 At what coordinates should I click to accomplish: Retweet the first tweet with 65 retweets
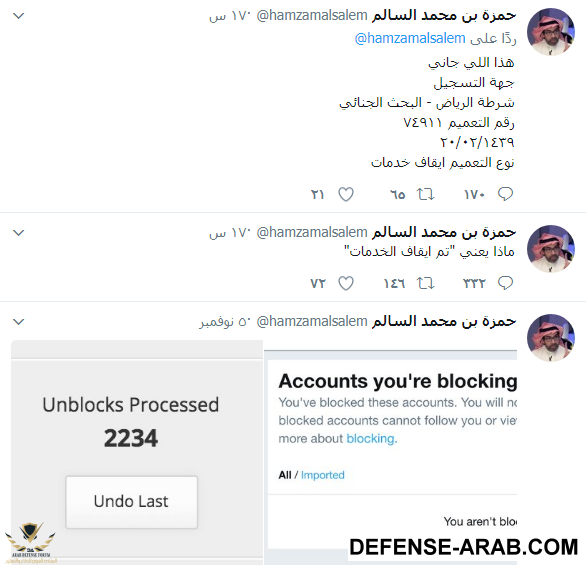[425, 194]
